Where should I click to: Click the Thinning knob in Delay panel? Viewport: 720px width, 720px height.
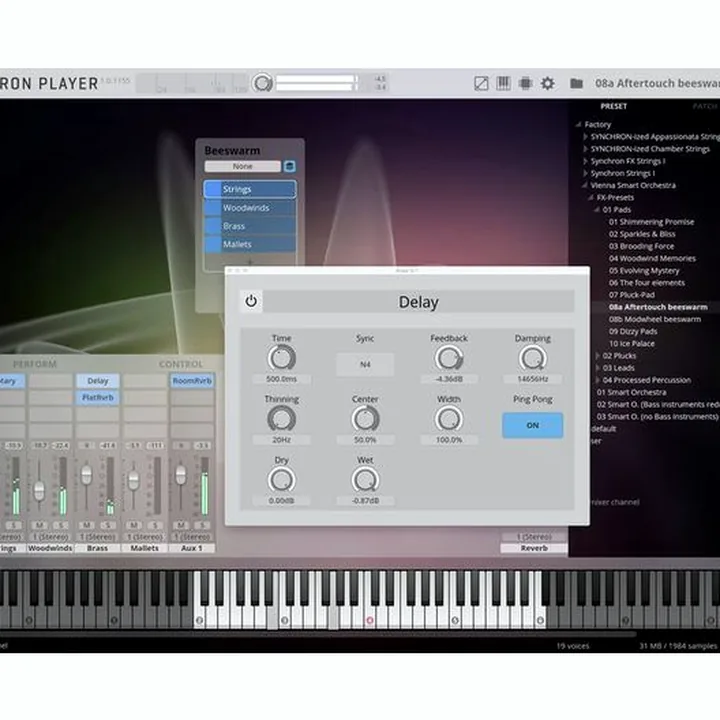pos(281,419)
